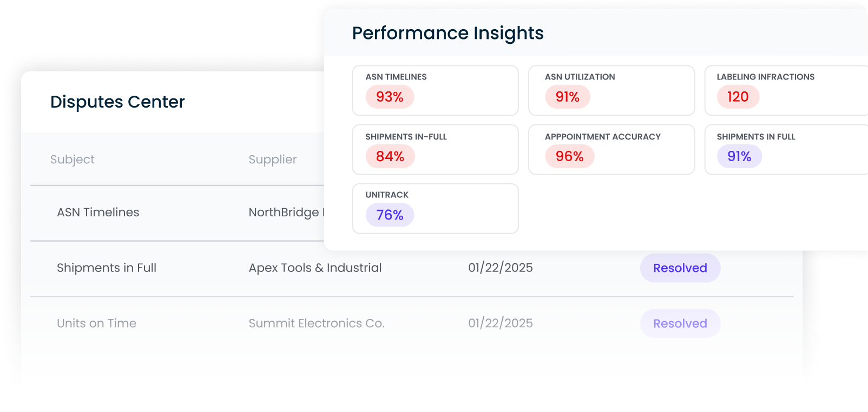Select the 91% ASN Utilization badge
Screen dimensions: 868x412
coord(567,97)
